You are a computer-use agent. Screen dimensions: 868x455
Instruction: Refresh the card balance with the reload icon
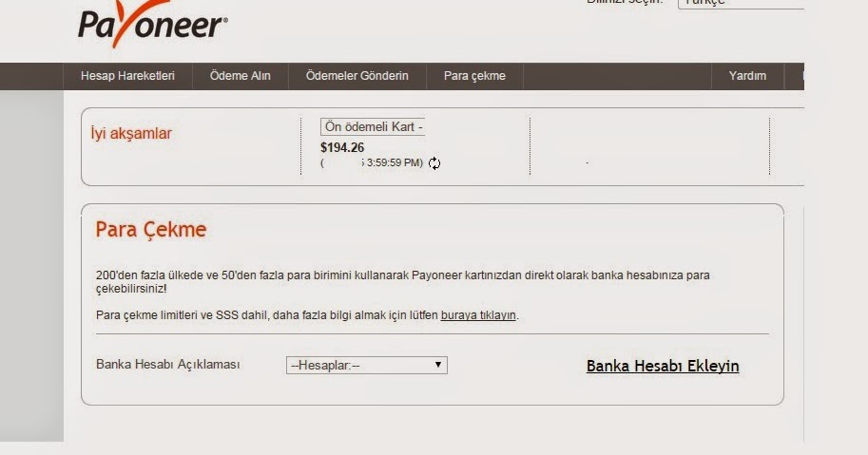[434, 163]
